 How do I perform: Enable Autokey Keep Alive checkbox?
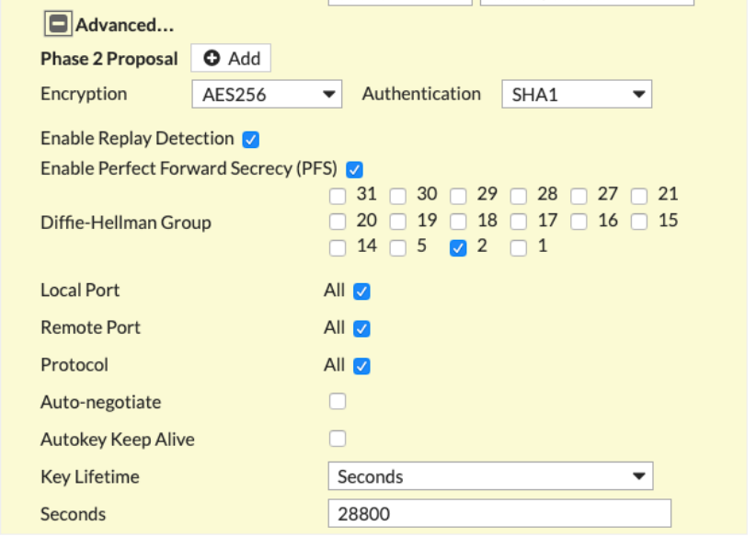coord(338,438)
